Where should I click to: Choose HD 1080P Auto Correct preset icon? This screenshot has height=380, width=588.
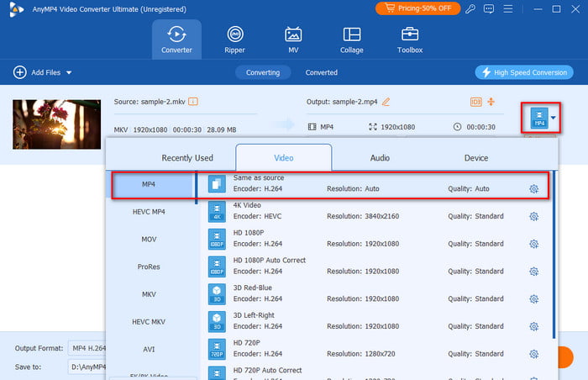tap(217, 267)
